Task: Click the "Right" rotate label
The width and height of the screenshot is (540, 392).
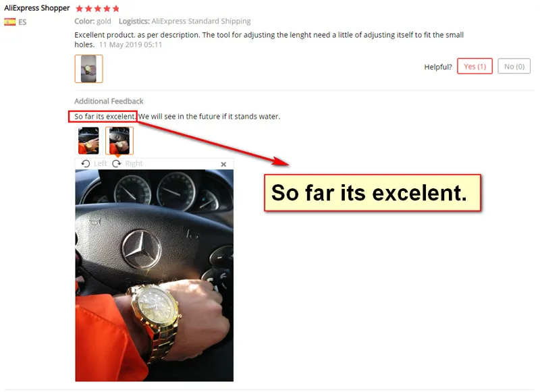Action: point(134,163)
